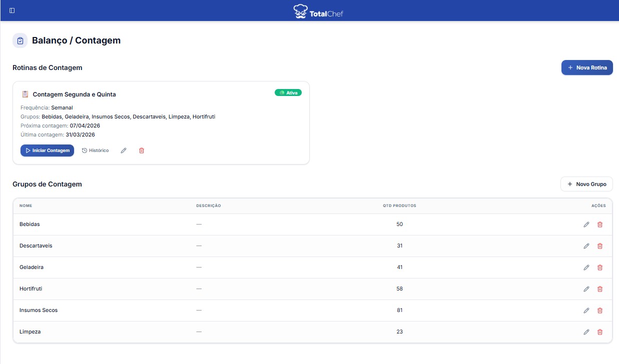Image resolution: width=619 pixels, height=364 pixels.
Task: Edit the Descartaveis group
Action: click(x=586, y=246)
